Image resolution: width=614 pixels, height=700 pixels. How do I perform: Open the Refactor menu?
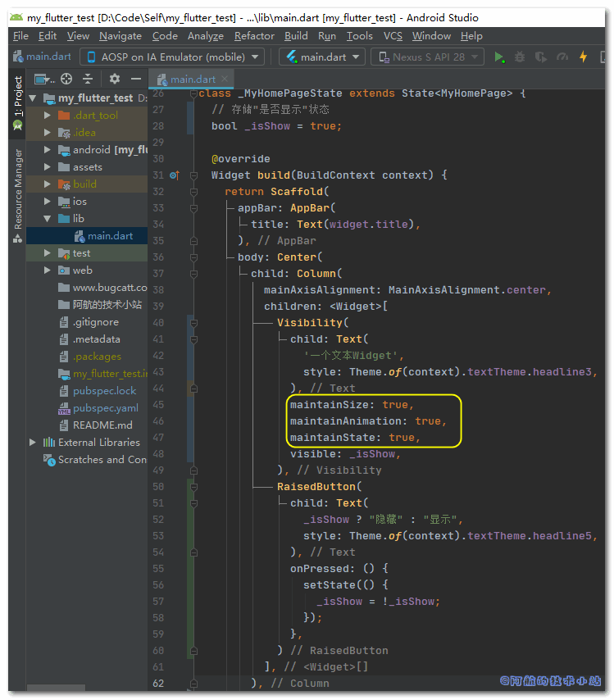[254, 36]
